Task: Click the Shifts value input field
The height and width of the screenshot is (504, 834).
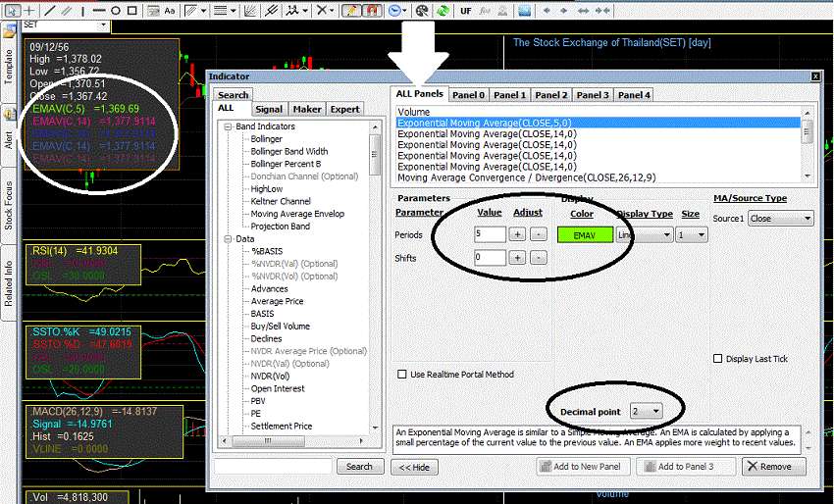Action: click(x=490, y=258)
